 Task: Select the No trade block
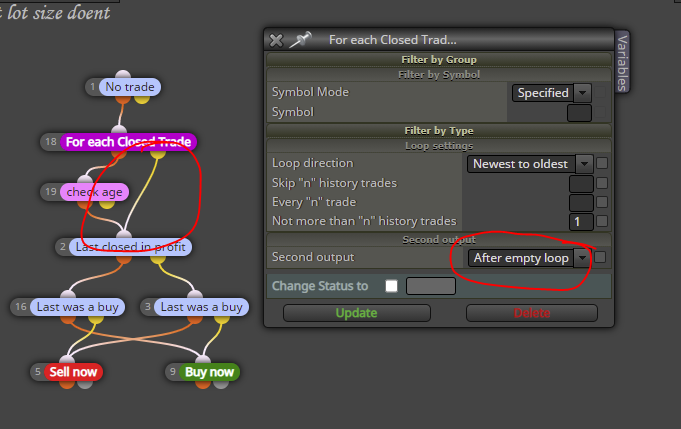(130, 87)
